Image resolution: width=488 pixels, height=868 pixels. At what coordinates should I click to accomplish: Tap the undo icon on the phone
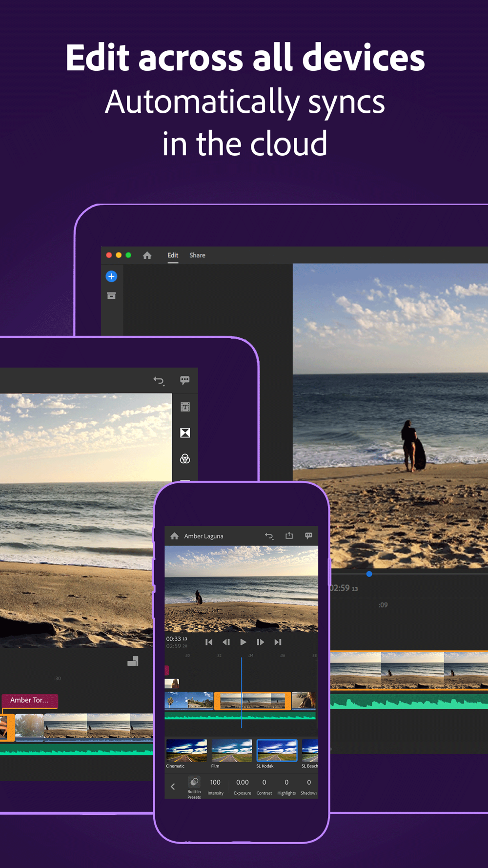(x=269, y=536)
